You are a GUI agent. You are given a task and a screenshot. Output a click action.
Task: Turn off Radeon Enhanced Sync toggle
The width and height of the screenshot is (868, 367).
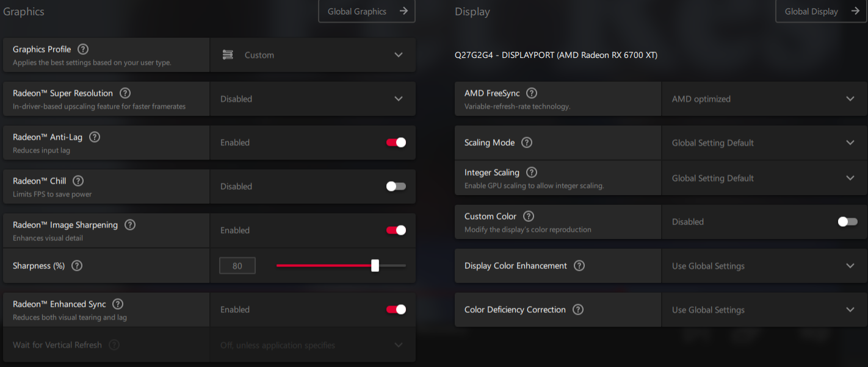[396, 310]
